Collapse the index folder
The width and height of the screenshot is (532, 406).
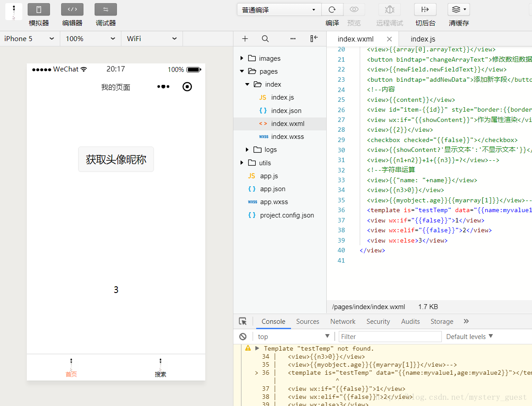[247, 84]
